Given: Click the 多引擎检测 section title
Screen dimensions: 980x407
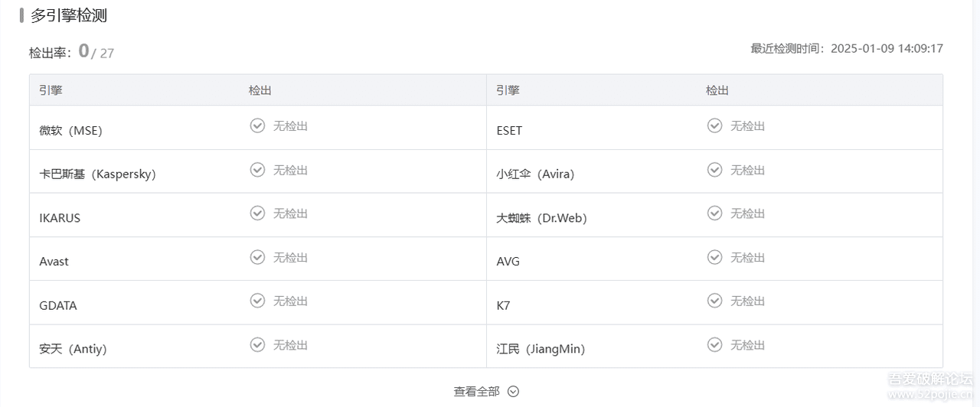Looking at the screenshot, I should (x=69, y=15).
